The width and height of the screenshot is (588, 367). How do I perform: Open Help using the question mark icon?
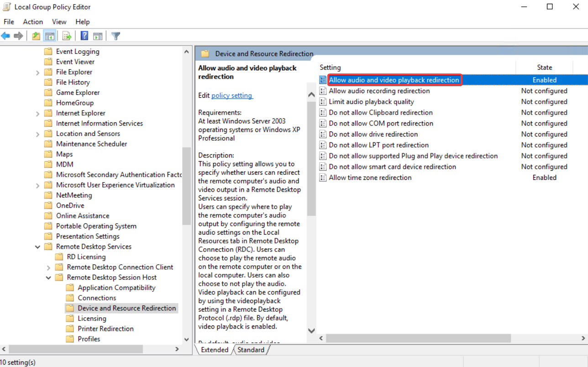pos(84,36)
